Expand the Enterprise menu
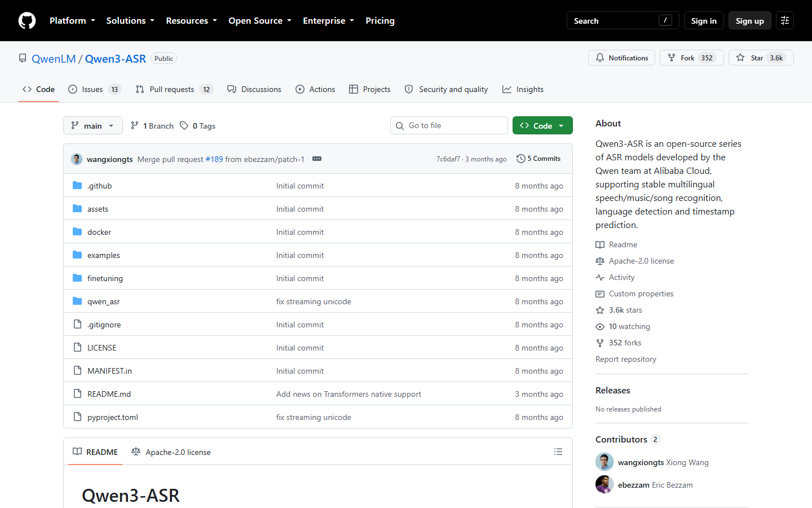Screen dimensions: 812x508 328,21
